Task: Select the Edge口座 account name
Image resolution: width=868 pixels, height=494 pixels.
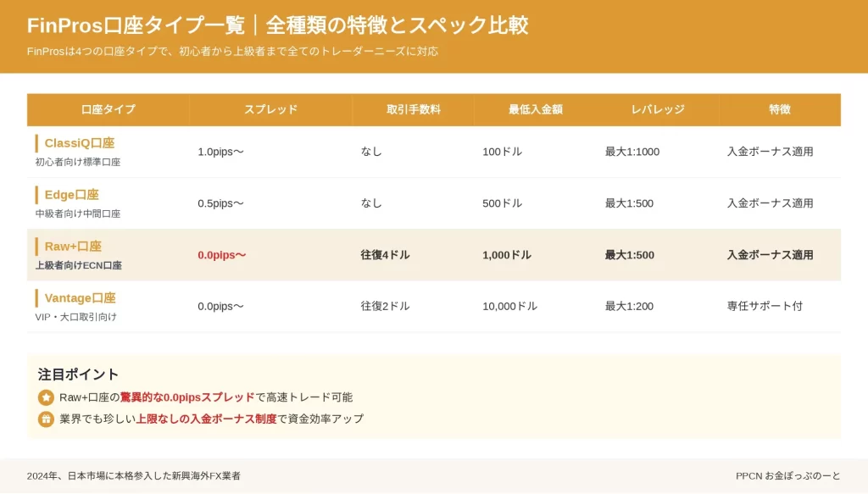Action: coord(72,195)
